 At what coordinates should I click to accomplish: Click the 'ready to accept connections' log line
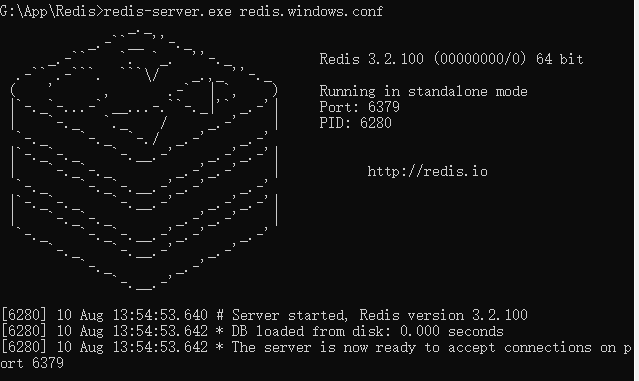316,347
